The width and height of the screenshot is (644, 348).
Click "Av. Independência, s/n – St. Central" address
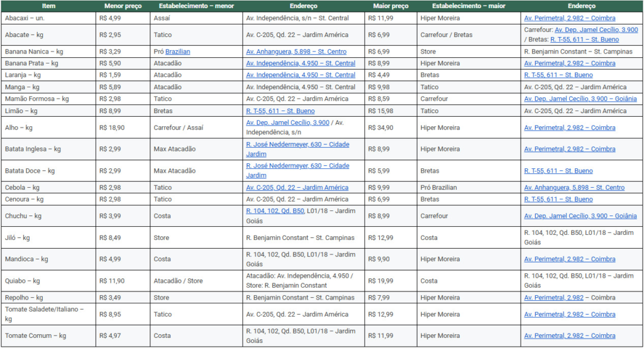pyautogui.click(x=297, y=18)
